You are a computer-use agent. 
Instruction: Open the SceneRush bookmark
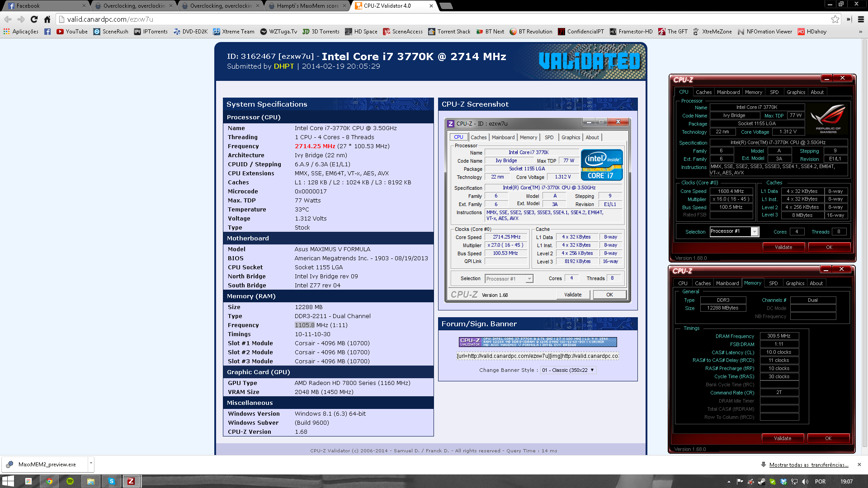(x=111, y=32)
